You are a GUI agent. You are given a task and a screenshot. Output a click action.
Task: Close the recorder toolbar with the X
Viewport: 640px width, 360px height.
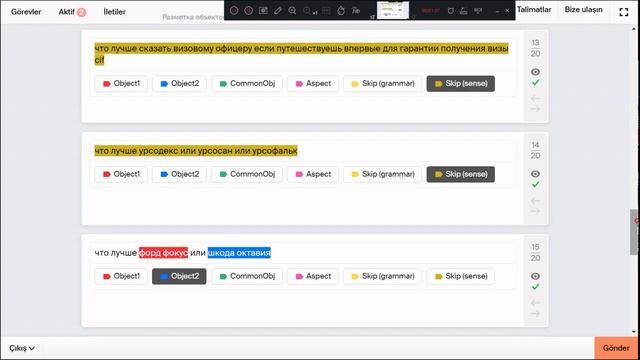(x=507, y=11)
